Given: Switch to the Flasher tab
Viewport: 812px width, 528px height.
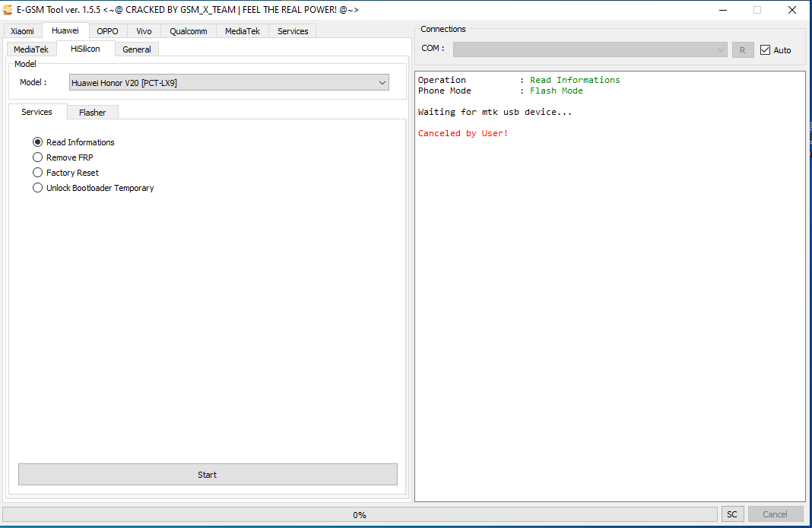Looking at the screenshot, I should pyautogui.click(x=92, y=112).
